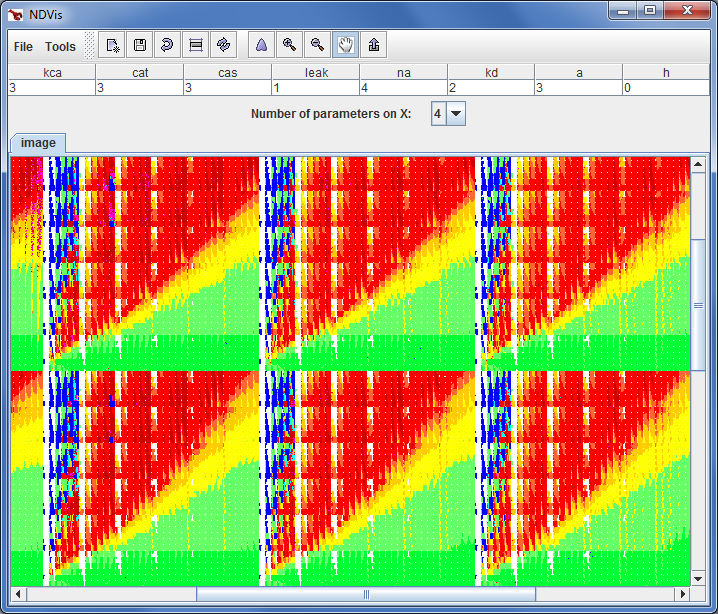Edit the leak value cell showing 1

(316, 87)
